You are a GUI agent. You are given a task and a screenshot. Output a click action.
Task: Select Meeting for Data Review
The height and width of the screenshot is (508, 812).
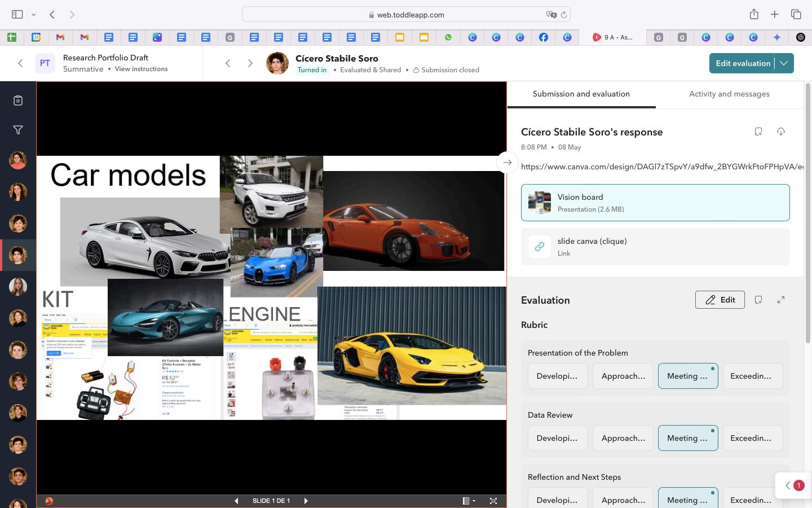coord(688,438)
